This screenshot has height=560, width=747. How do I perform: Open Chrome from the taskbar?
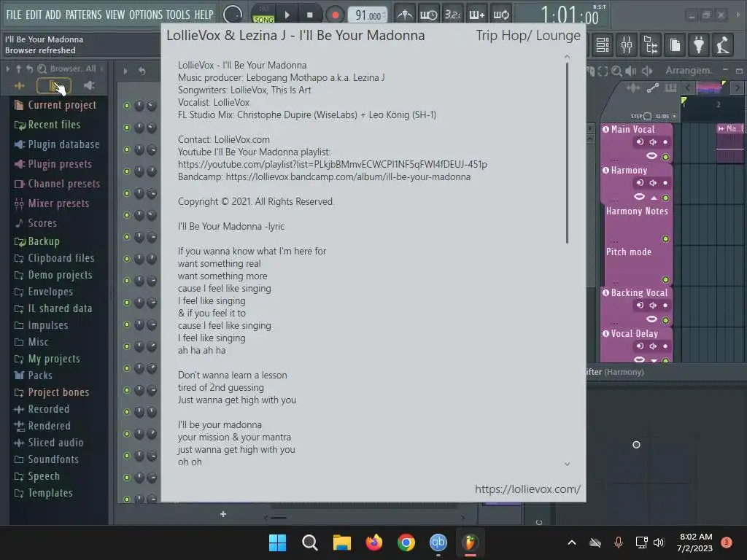click(406, 542)
